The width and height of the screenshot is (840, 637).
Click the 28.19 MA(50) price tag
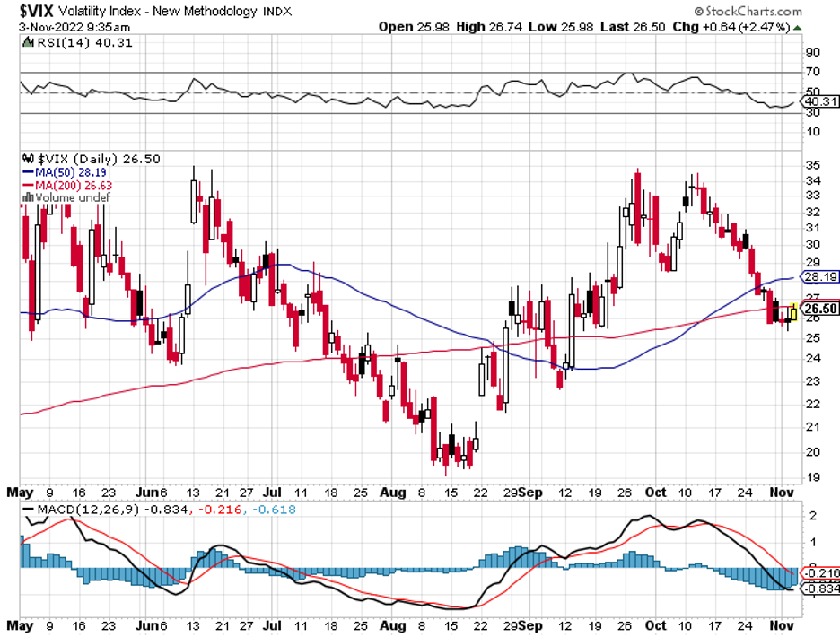pos(820,277)
